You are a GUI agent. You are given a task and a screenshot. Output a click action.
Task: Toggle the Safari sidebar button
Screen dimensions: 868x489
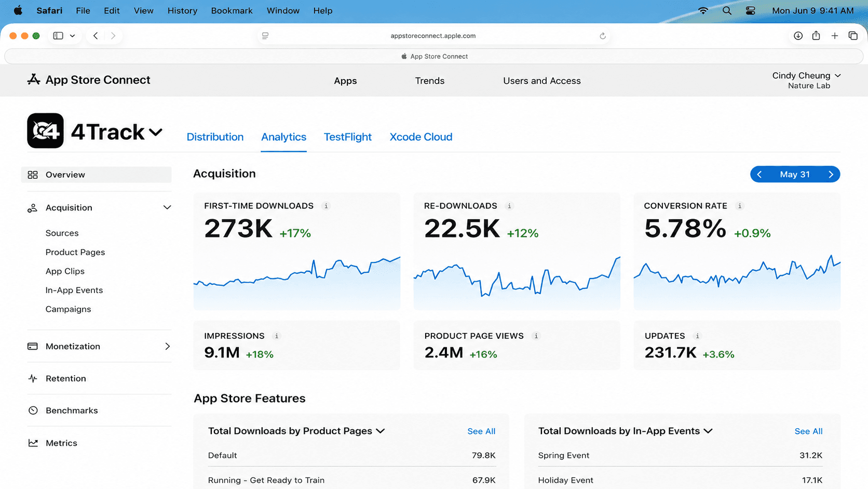click(58, 36)
